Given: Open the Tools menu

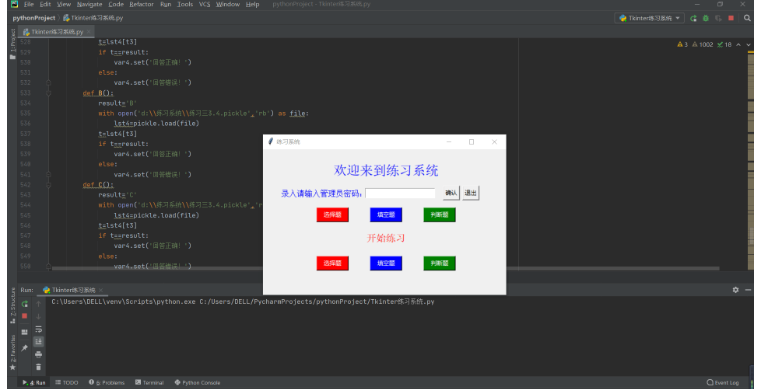Looking at the screenshot, I should pyautogui.click(x=185, y=4).
